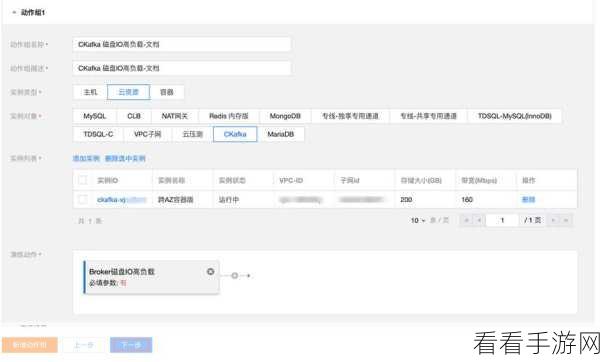Click 删除 in the ckafka row
The width and height of the screenshot is (600, 362).
point(528,200)
